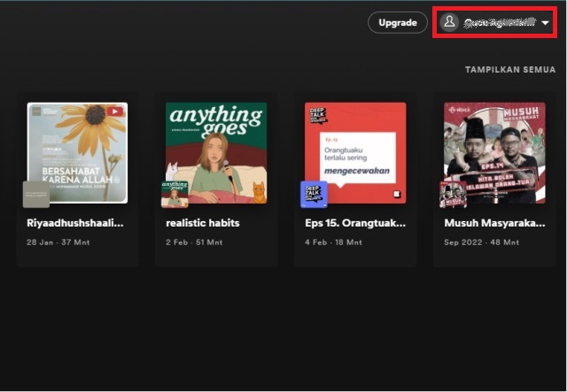Click the 28 Jan · 37 Mnt text

[x=58, y=242]
